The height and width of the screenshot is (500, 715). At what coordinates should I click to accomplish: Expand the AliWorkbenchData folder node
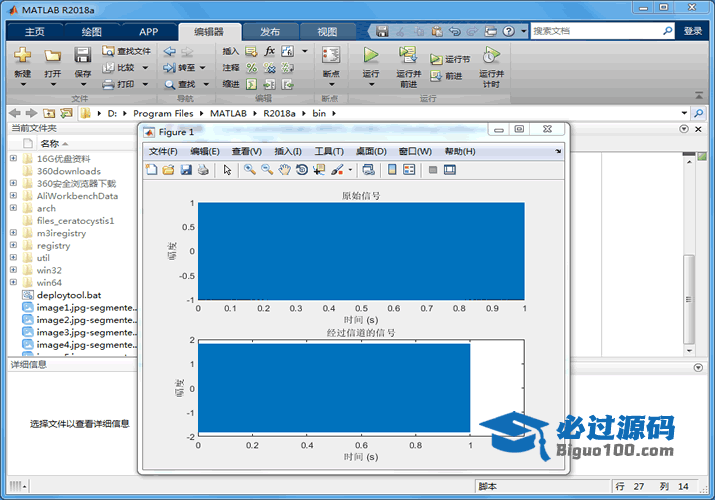(13, 196)
